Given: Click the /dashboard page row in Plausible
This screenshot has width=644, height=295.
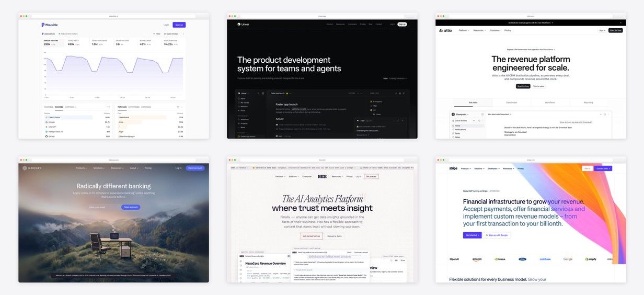Looking at the screenshot, I should point(151,117).
